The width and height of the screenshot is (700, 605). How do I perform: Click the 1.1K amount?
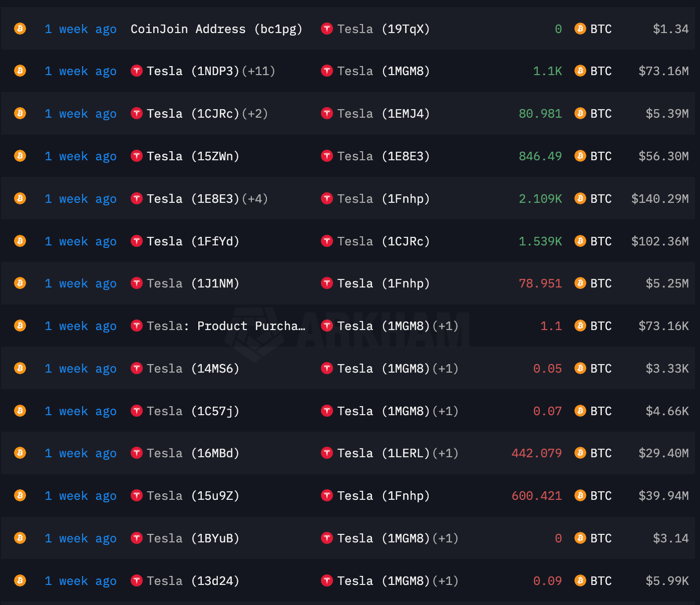(x=547, y=71)
